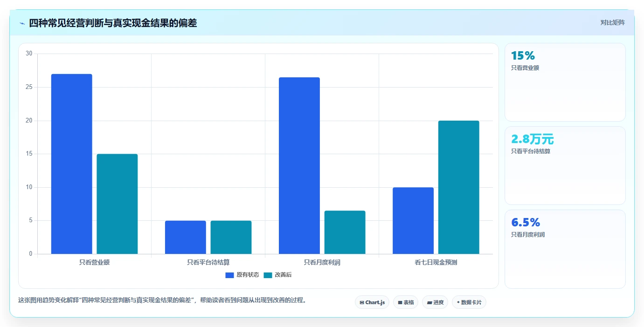Click the caption text starting 这张图用趋势变化解释
The width and height of the screenshot is (644, 327).
coord(163,300)
